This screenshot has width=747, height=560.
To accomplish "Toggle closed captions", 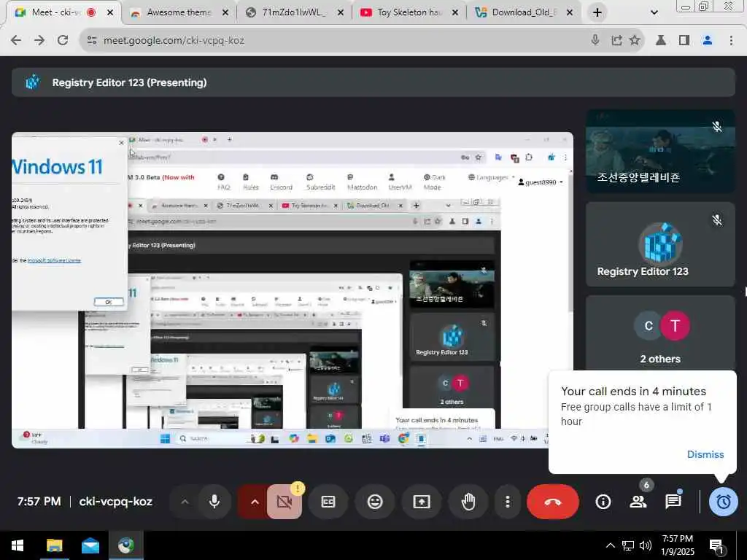I will coord(328,502).
